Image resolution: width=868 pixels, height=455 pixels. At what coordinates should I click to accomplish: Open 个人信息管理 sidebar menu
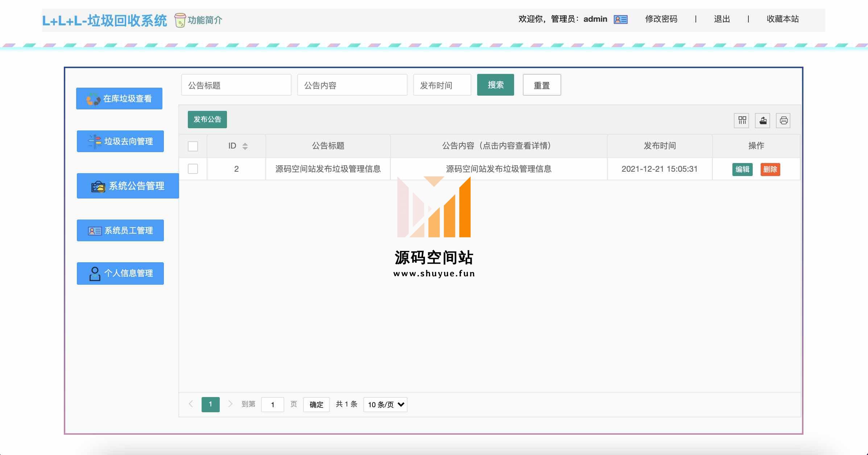click(x=120, y=274)
